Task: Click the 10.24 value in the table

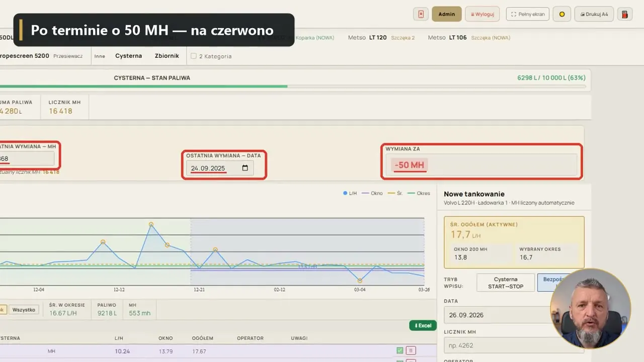Action: [122, 351]
